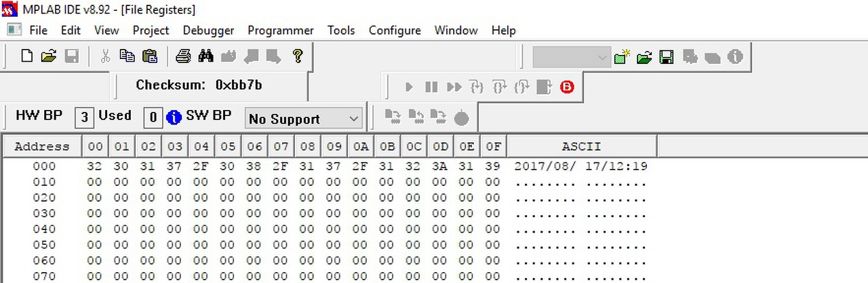Click the Copy icon
Screen dimensions: 868x283
(127, 56)
